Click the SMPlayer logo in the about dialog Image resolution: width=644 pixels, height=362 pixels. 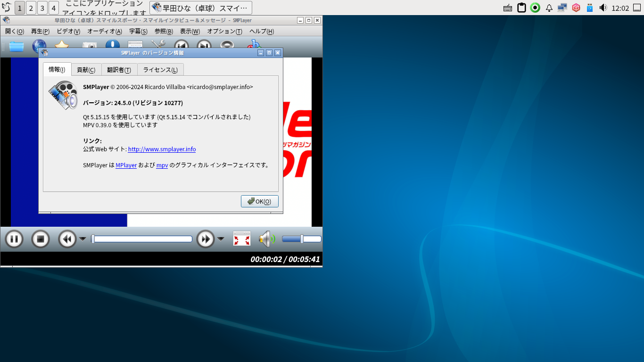coord(63,95)
